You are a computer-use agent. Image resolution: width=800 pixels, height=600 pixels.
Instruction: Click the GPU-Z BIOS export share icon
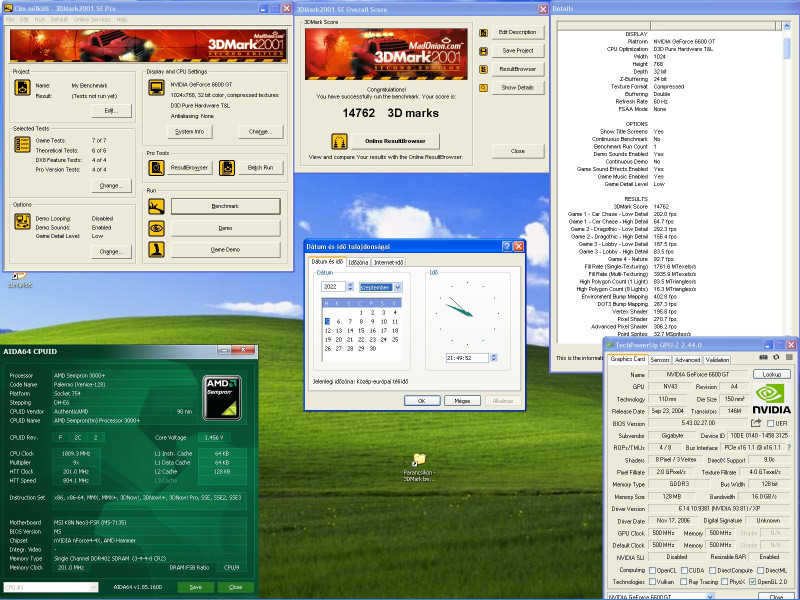tap(756, 423)
